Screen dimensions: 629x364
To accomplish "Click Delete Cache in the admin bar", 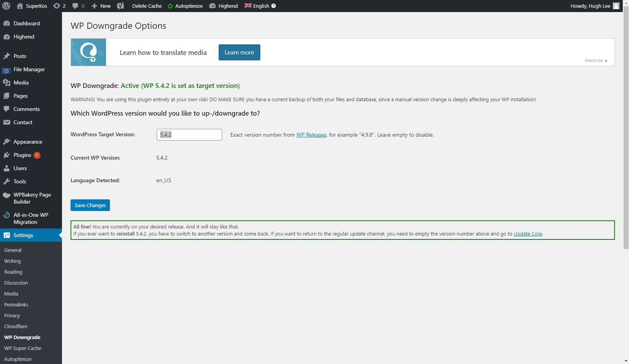I will pos(147,6).
